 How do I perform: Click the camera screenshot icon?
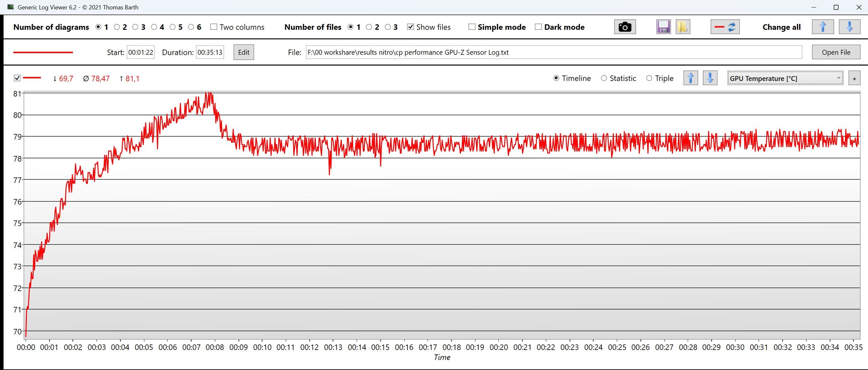tap(625, 27)
